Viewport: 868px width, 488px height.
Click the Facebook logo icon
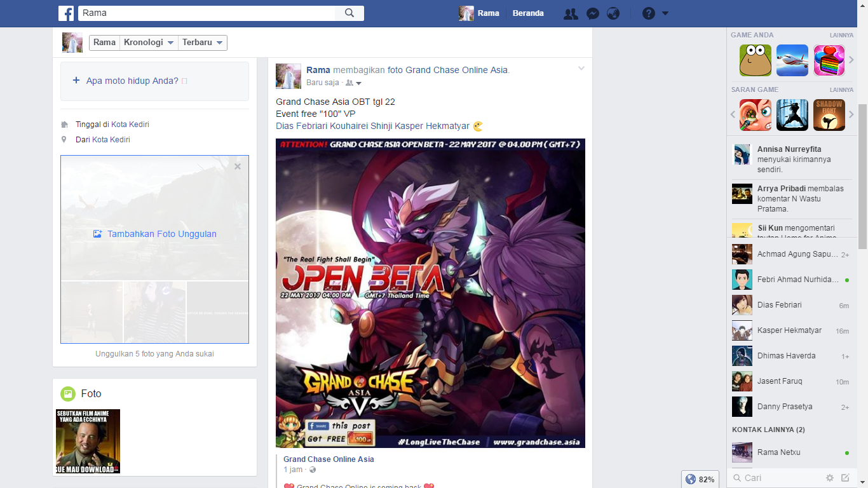tap(66, 13)
